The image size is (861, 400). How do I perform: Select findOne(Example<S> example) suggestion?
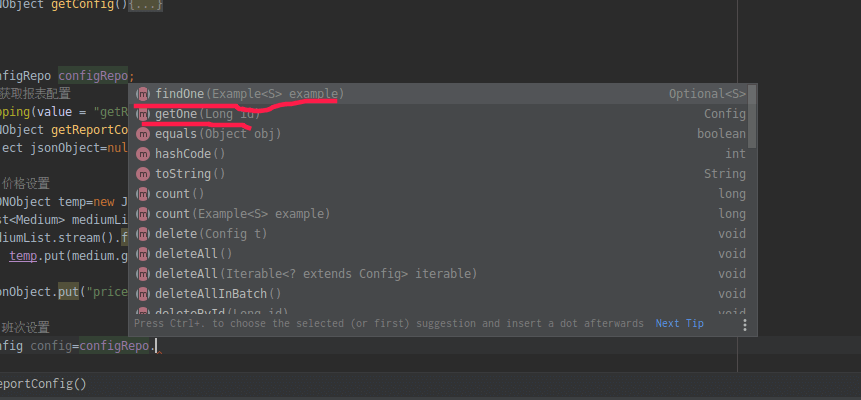[x=249, y=94]
